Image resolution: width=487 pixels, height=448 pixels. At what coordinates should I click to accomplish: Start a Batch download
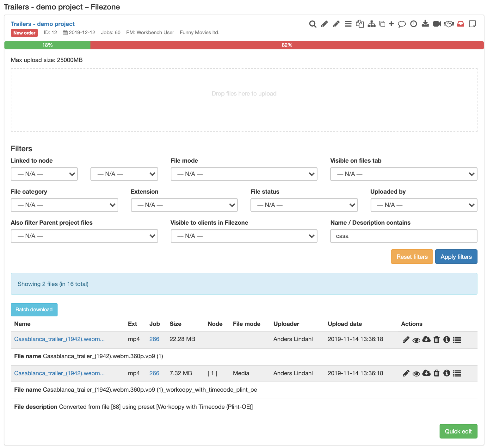34,310
